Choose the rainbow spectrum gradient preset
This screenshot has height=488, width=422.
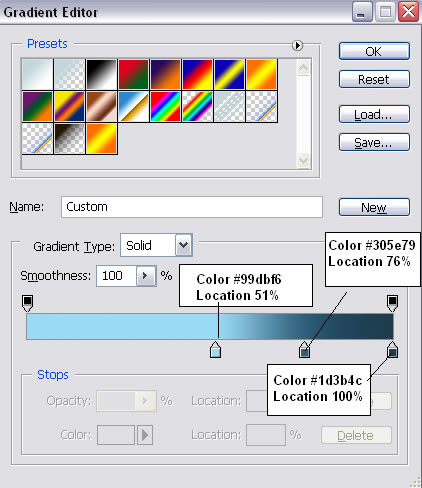165,106
